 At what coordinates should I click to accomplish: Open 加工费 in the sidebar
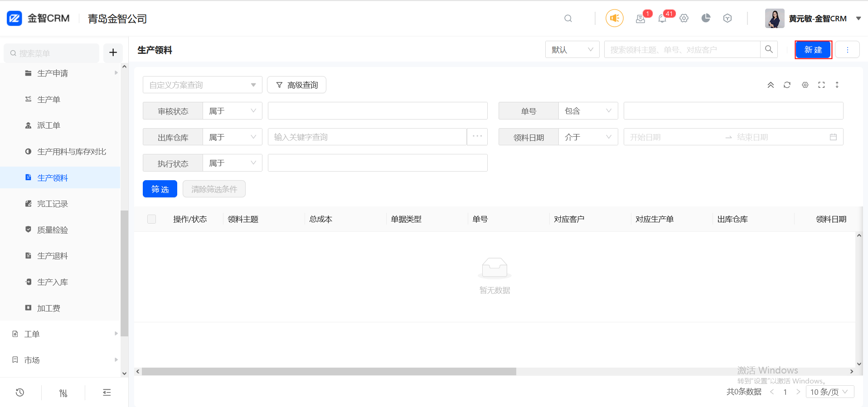tap(60, 308)
